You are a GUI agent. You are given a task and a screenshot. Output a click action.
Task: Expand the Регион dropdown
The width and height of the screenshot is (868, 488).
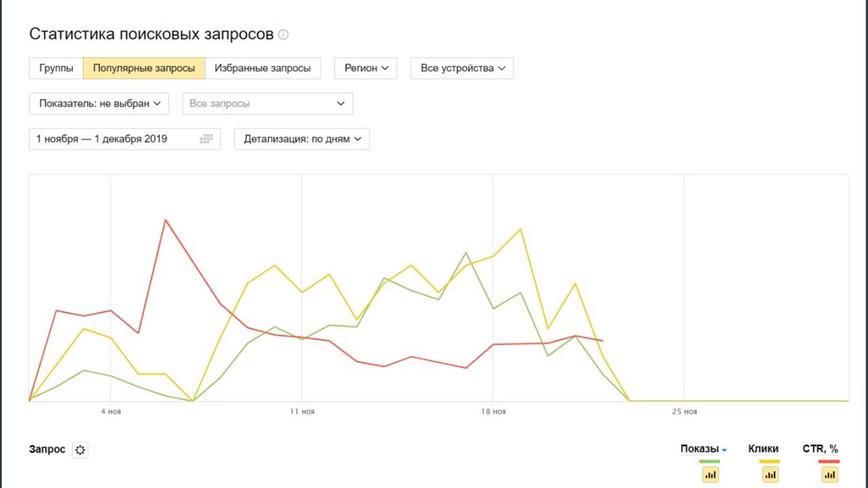coord(366,68)
